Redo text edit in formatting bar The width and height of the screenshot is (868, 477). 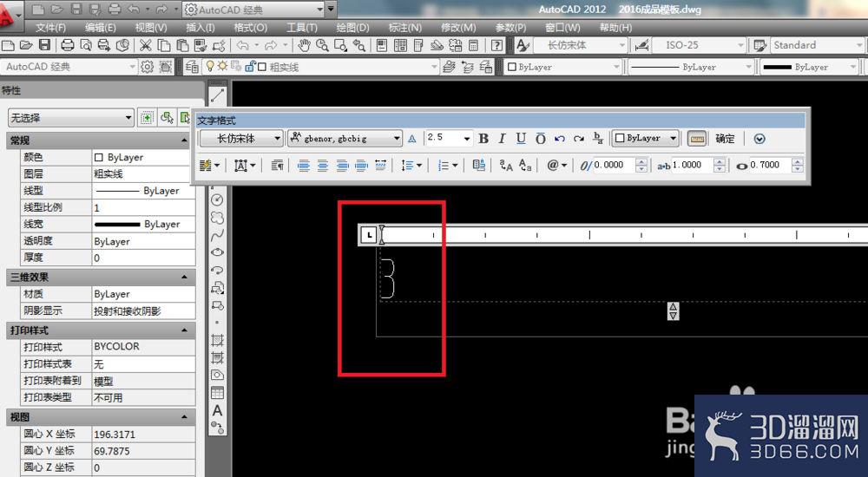coord(579,139)
